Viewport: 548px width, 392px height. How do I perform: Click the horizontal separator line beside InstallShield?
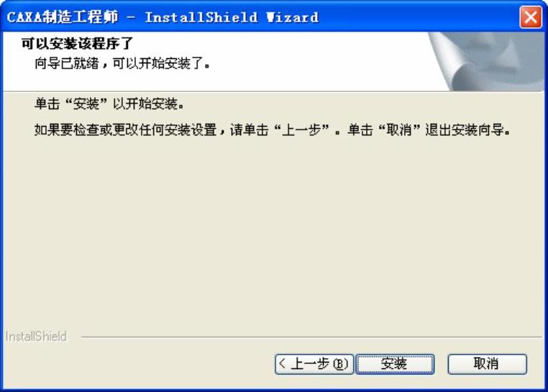(311, 337)
